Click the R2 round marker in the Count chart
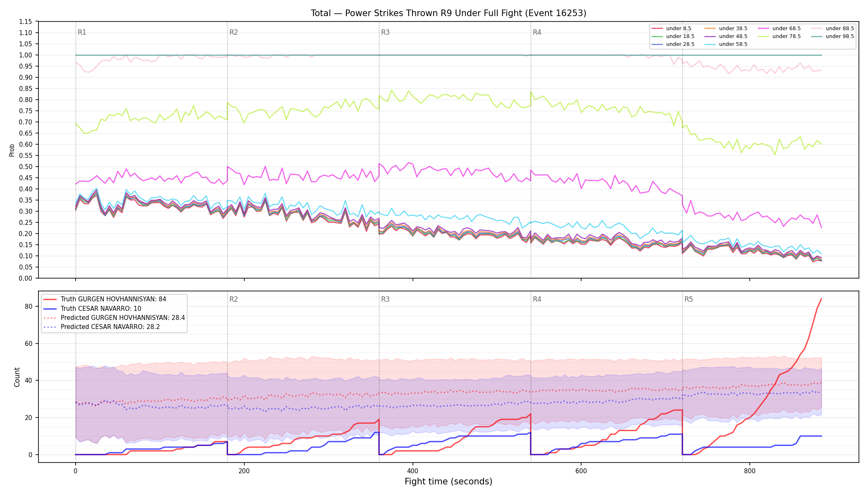Viewport: 868px width, 496px height. (x=234, y=299)
